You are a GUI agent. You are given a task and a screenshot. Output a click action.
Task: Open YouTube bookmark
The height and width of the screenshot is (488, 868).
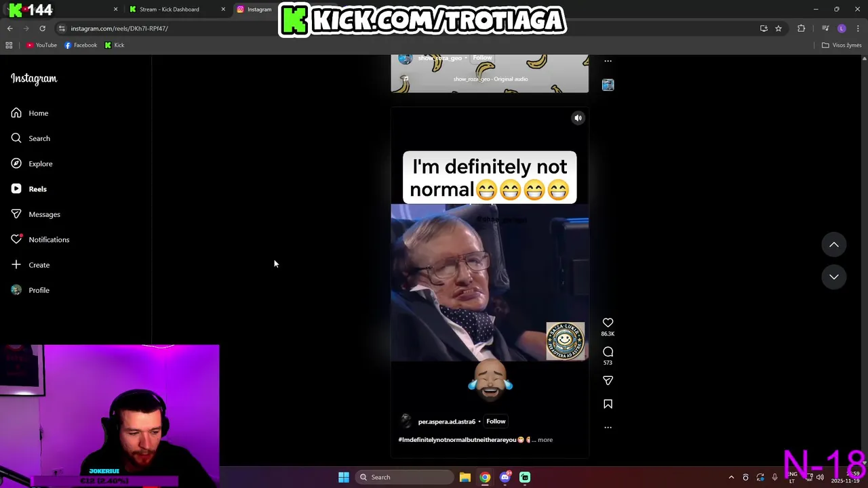click(41, 45)
